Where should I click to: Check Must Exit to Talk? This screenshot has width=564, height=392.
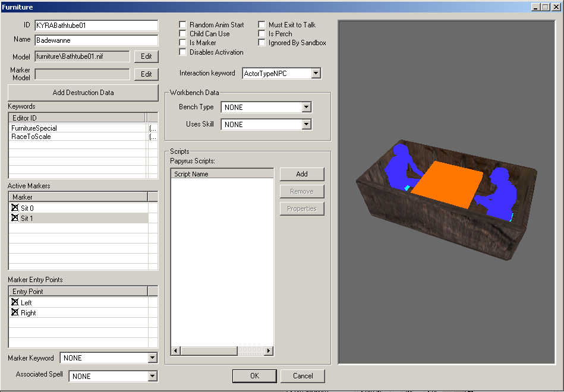262,25
